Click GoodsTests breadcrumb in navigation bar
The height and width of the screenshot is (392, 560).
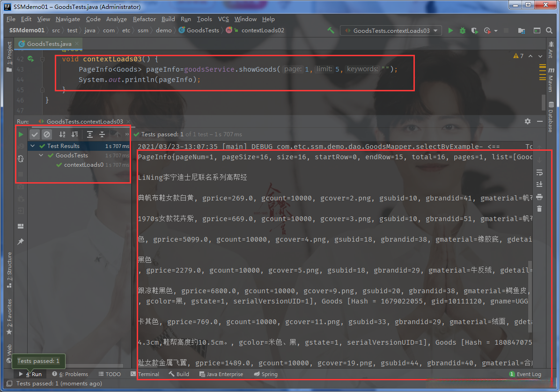coord(199,30)
